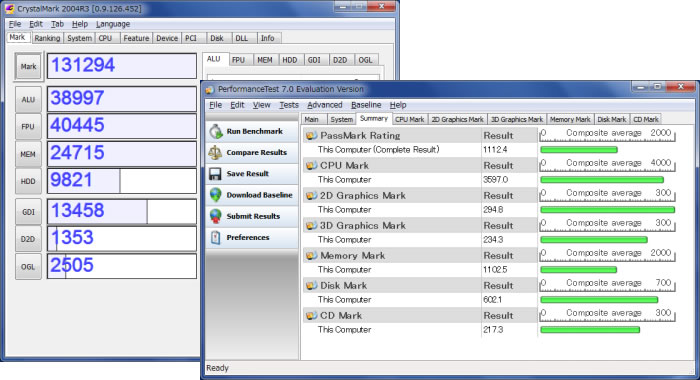Click the PassMark Rating green result bar
Viewport: 700px width, 380px height.
(579, 150)
